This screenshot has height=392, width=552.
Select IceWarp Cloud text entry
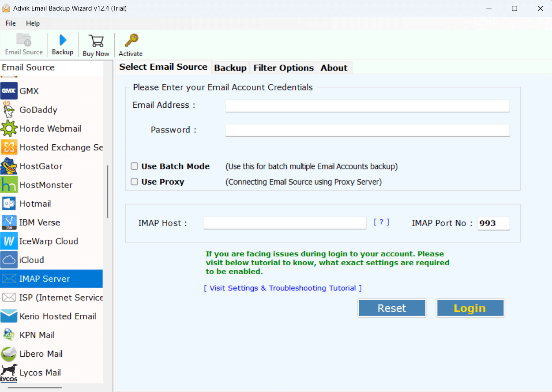pos(49,241)
